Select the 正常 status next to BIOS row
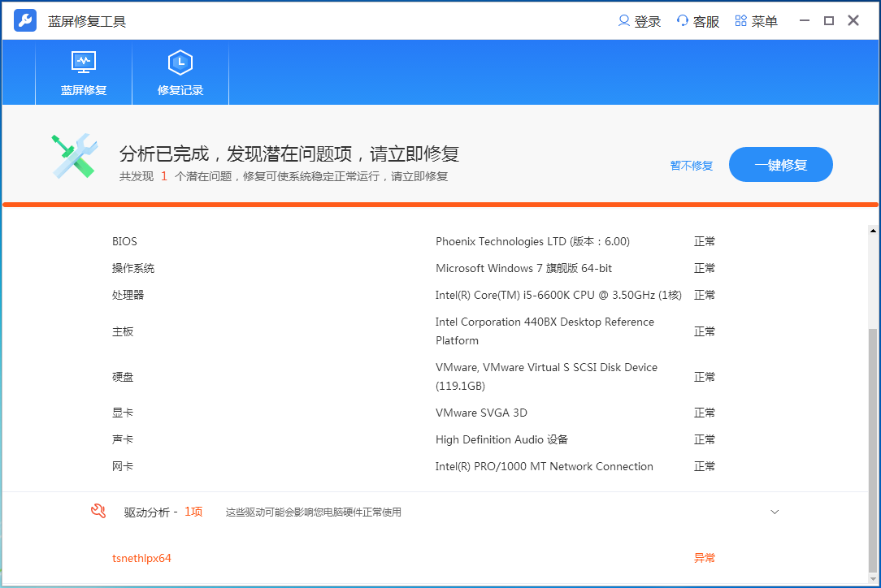The image size is (881, 588). click(705, 241)
